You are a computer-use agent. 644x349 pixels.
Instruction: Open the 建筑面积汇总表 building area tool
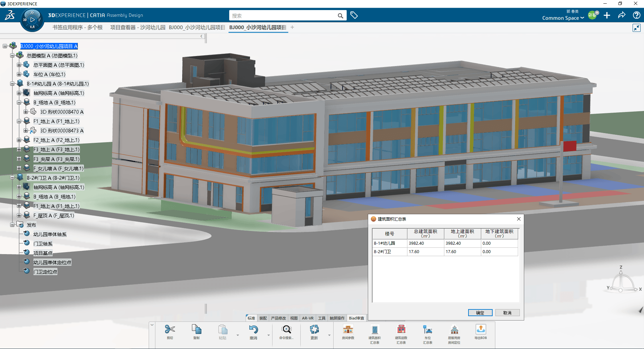tap(375, 330)
